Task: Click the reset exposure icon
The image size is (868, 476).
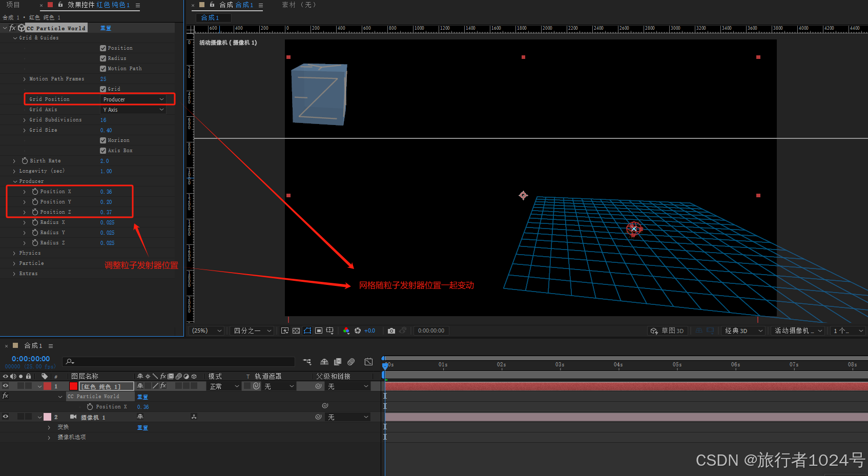Action: click(358, 331)
